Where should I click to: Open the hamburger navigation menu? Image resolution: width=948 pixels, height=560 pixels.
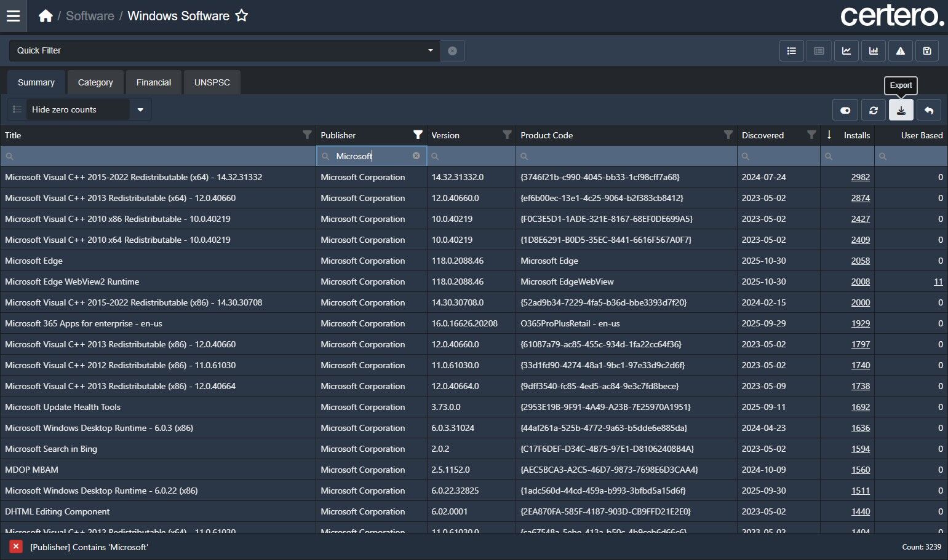click(x=13, y=16)
